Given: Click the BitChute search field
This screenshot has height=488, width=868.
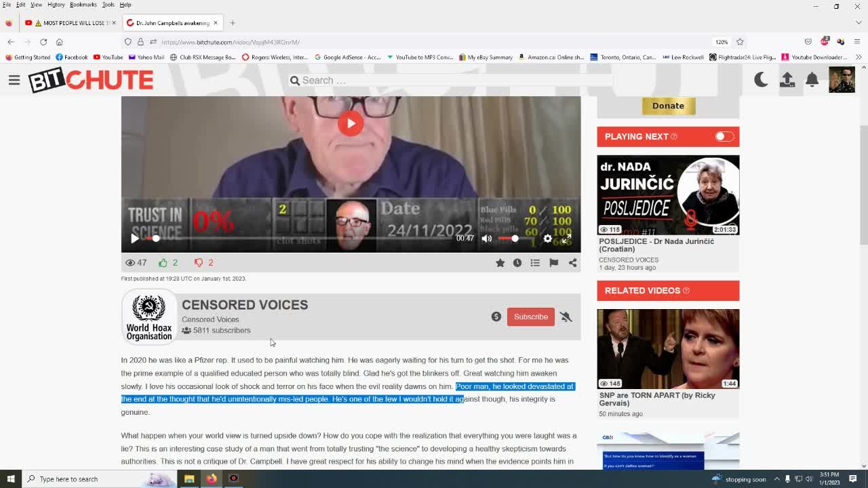Looking at the screenshot, I should tap(451, 80).
